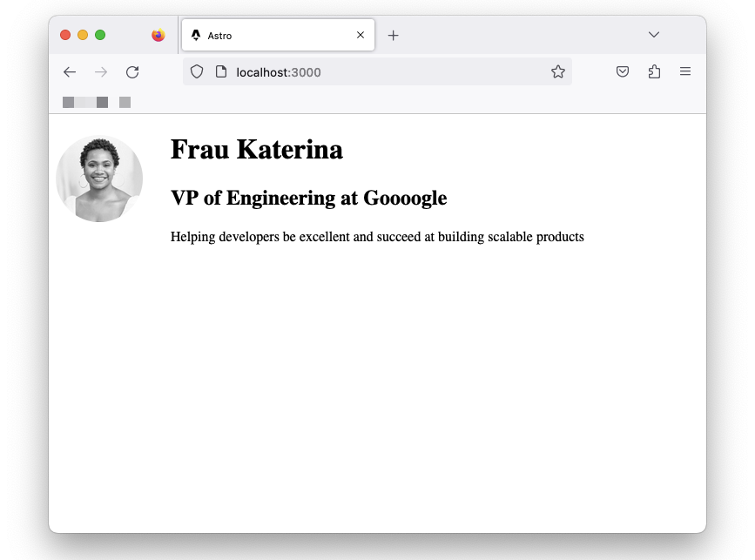The image size is (755, 560).
Task: Click the forward navigation arrow
Action: tap(101, 71)
